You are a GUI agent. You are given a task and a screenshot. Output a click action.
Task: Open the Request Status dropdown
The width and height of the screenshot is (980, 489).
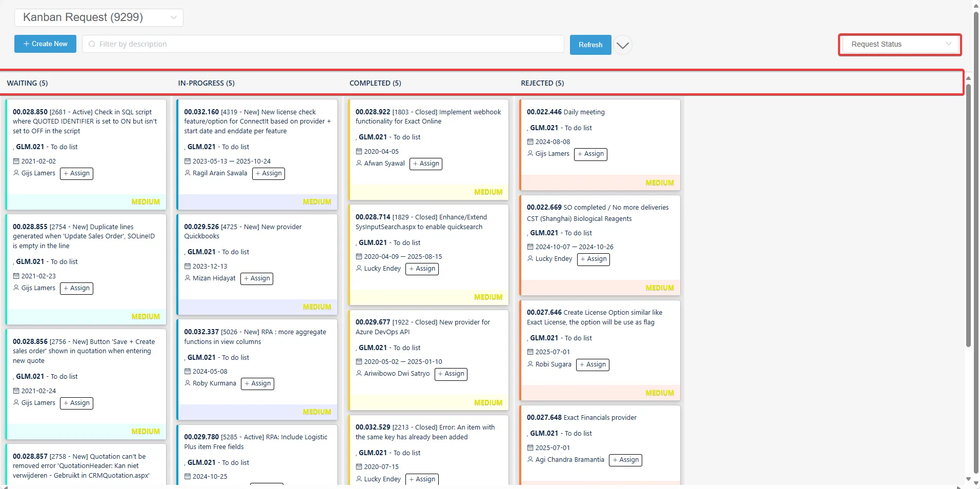coord(899,44)
